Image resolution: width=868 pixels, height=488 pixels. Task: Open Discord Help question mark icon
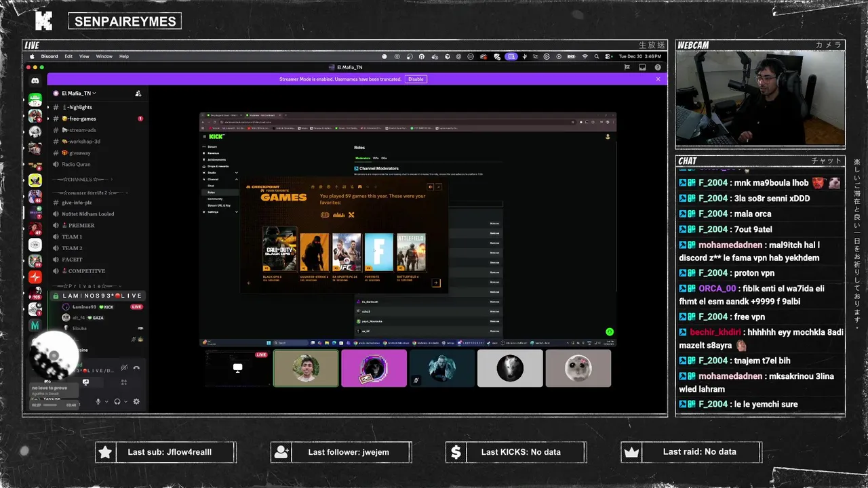point(658,67)
